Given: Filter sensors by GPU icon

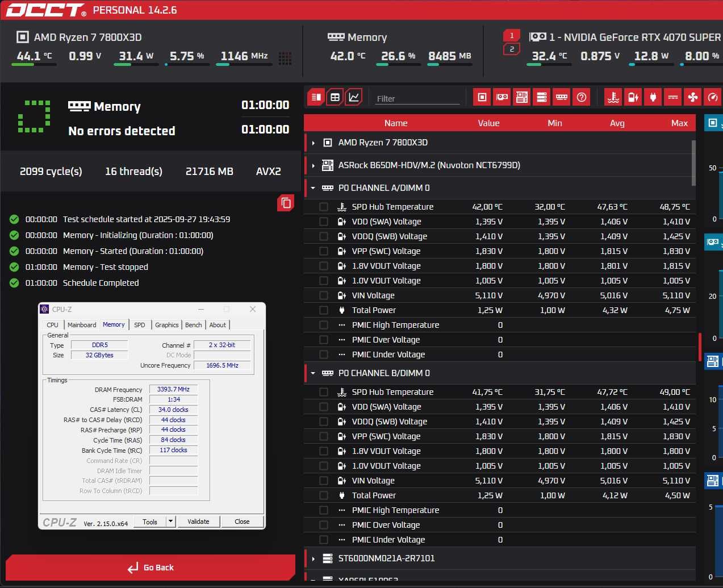Looking at the screenshot, I should (502, 97).
